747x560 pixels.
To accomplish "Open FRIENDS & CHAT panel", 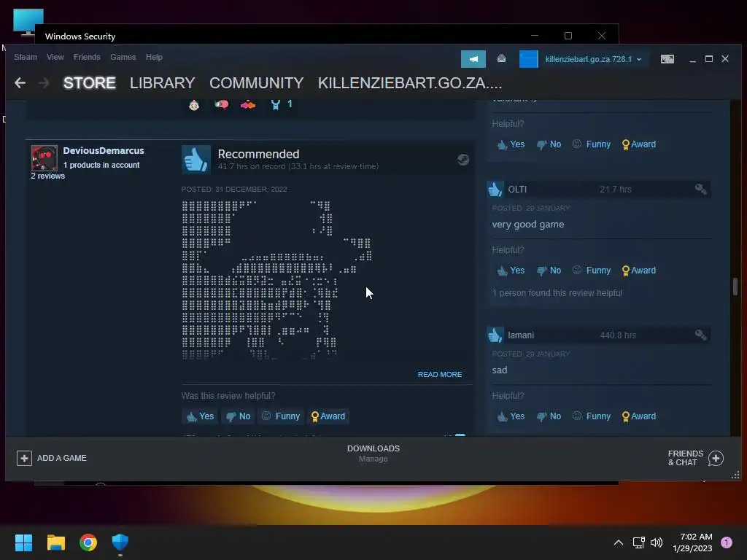I will click(x=695, y=458).
